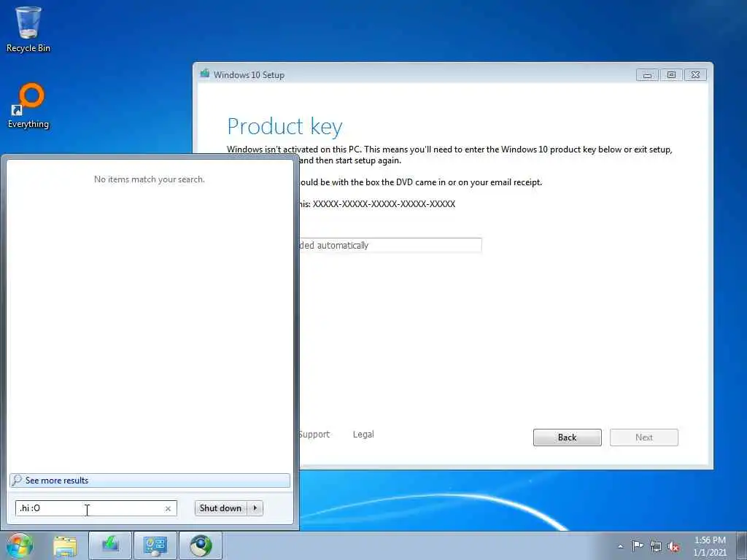The image size is (747, 560).
Task: Click the Shut down button
Action: (220, 508)
